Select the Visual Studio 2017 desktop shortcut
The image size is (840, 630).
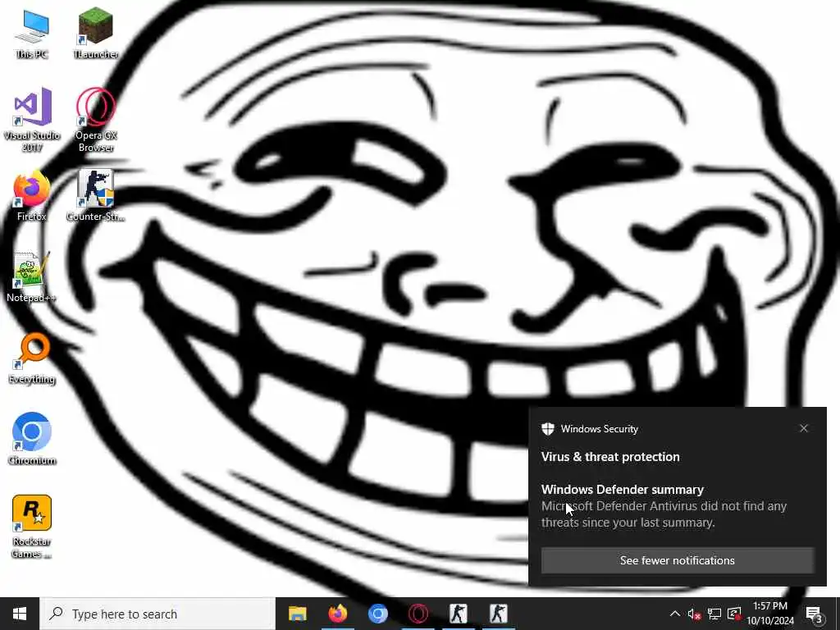click(32, 119)
